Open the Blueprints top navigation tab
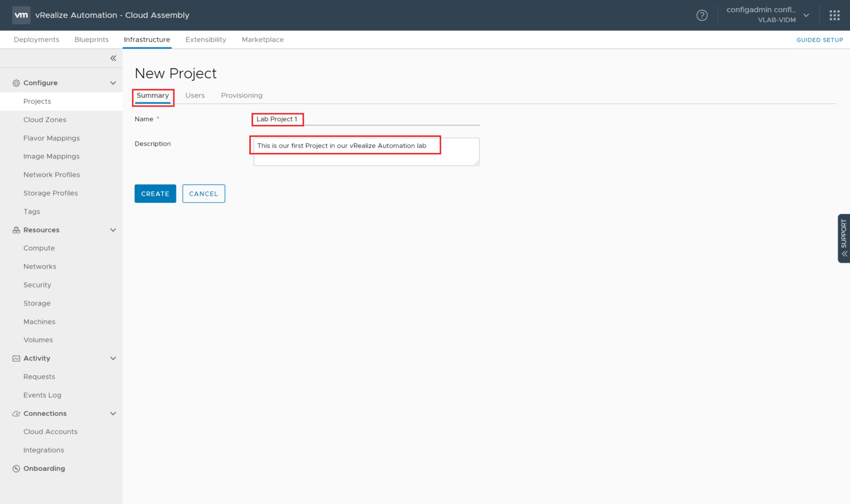Image resolution: width=850 pixels, height=504 pixels. click(x=91, y=40)
